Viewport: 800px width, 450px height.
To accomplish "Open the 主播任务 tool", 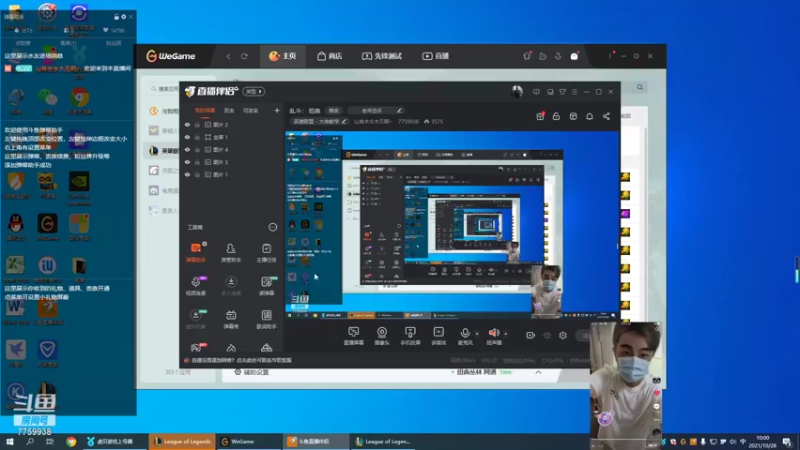I will click(x=266, y=252).
